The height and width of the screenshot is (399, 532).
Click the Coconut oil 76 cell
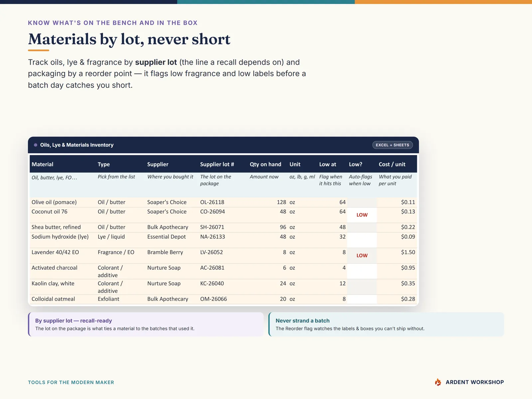(50, 211)
